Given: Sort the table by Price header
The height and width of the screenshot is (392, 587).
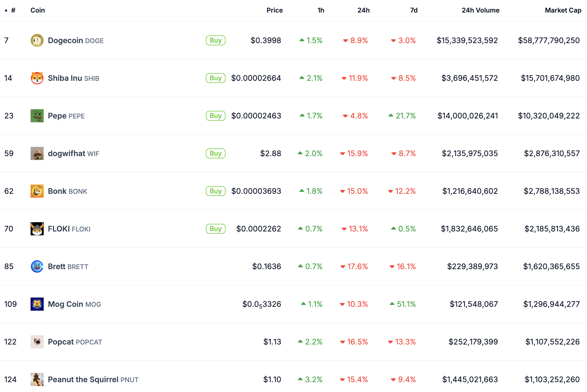Looking at the screenshot, I should (x=274, y=10).
